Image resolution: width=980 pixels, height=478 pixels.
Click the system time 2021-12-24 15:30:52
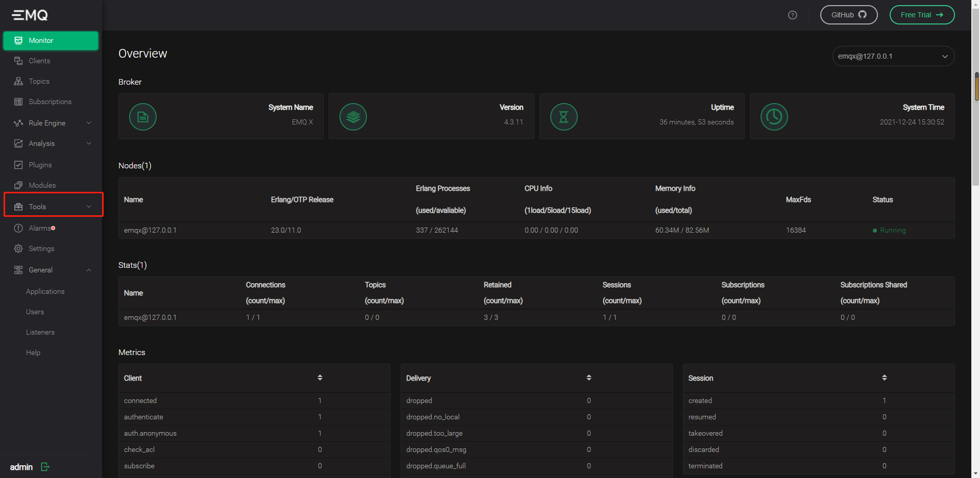click(912, 122)
